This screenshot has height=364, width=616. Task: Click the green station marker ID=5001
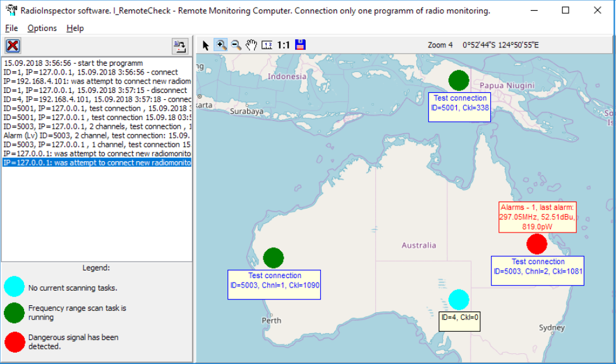[459, 80]
